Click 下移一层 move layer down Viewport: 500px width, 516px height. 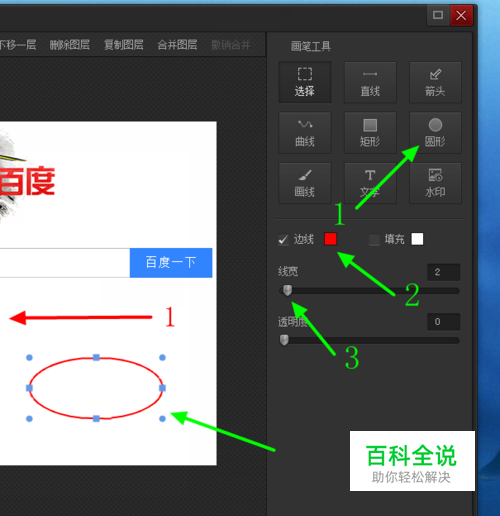point(18,45)
